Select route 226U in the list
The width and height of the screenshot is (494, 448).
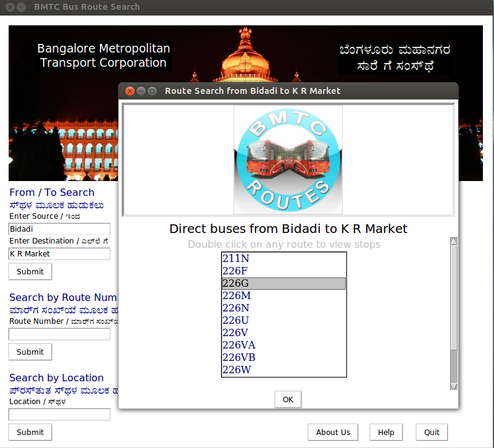(x=284, y=320)
